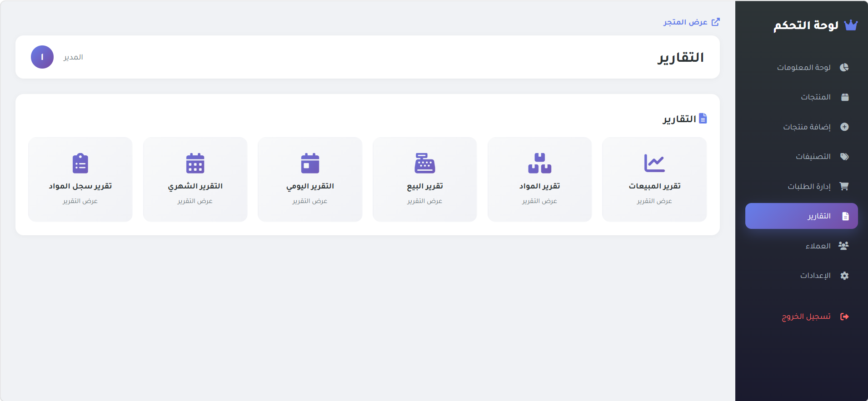This screenshot has height=401, width=868.
Task: Click the tag icon for التصنيفات
Action: (844, 157)
